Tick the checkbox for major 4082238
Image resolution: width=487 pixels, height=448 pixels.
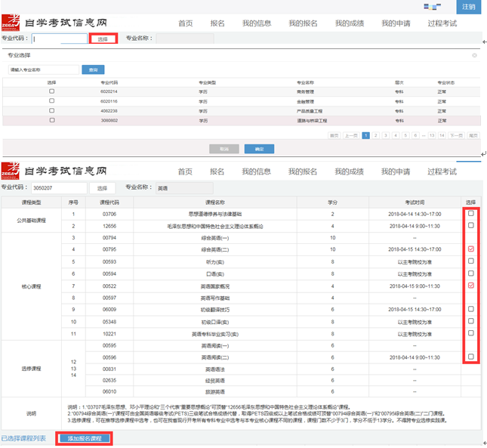click(x=52, y=110)
